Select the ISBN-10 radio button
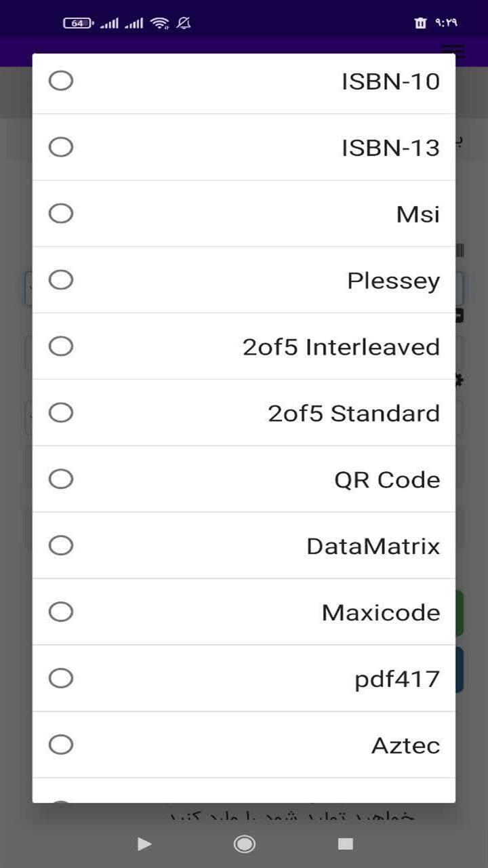Viewport: 488px width, 868px height. tap(61, 81)
